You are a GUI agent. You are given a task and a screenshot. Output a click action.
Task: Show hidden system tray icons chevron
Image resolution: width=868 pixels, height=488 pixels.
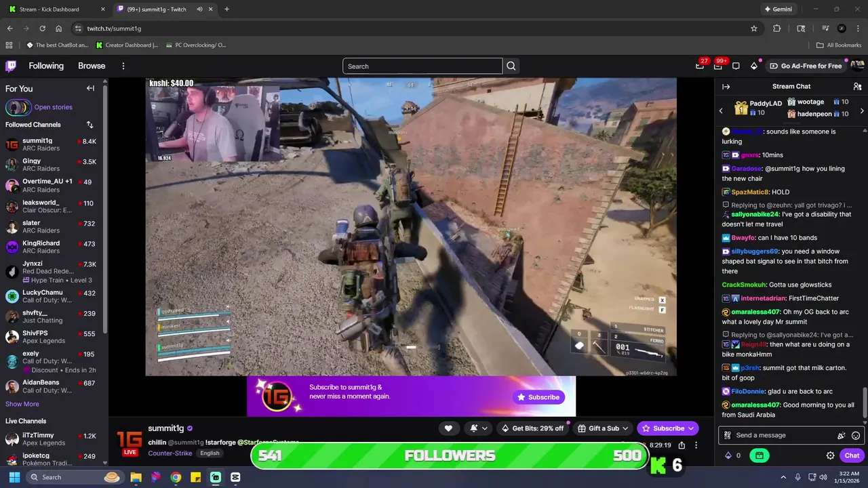pos(783,477)
